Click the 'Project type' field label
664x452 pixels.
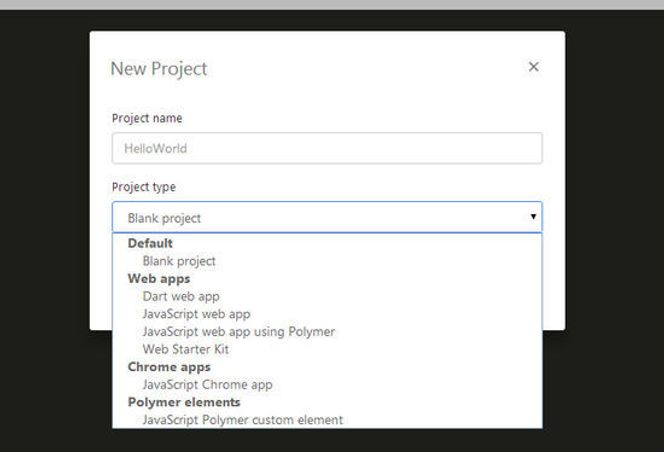(144, 187)
